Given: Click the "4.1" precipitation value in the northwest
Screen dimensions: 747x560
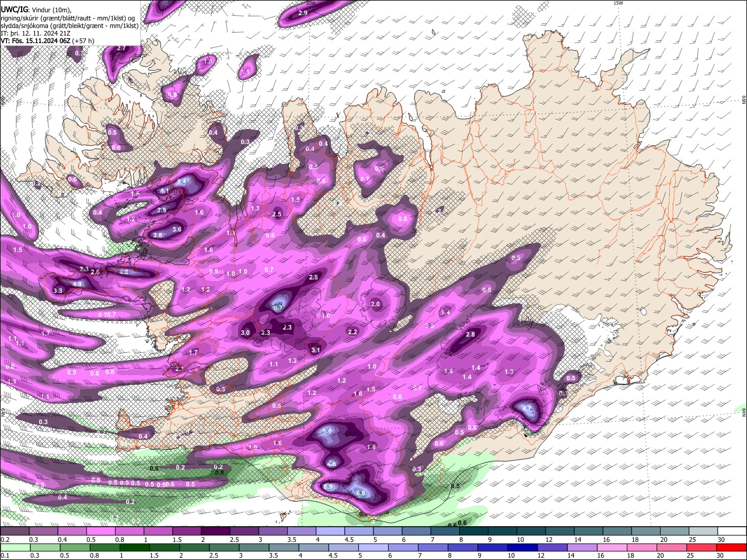Looking at the screenshot, I should coord(165,191).
